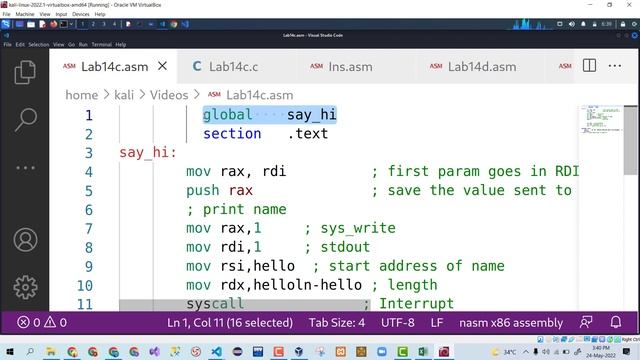Open Kali applications menu icon
640x360 pixels.
6,24
